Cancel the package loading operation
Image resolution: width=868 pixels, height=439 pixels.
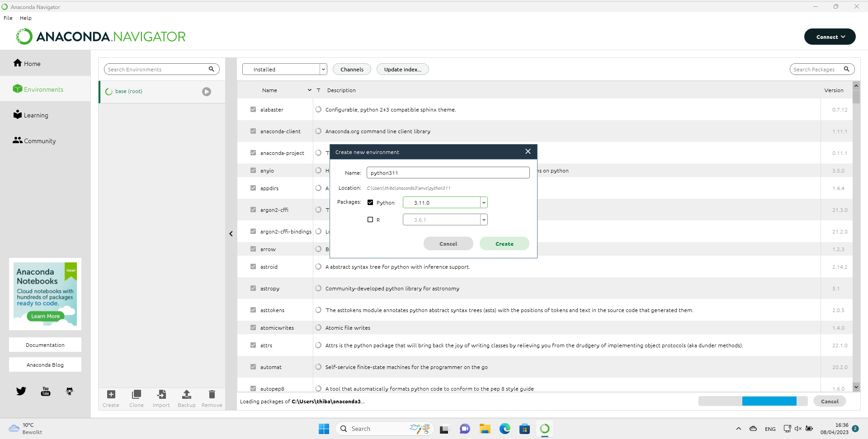click(x=830, y=401)
